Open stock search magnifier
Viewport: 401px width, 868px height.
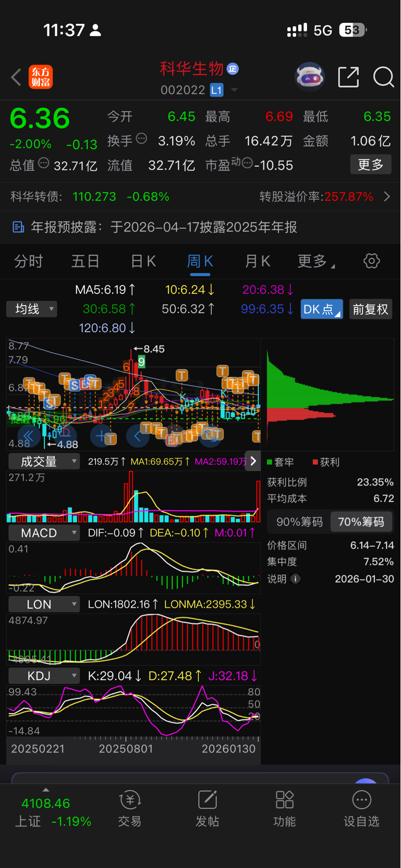coord(383,77)
